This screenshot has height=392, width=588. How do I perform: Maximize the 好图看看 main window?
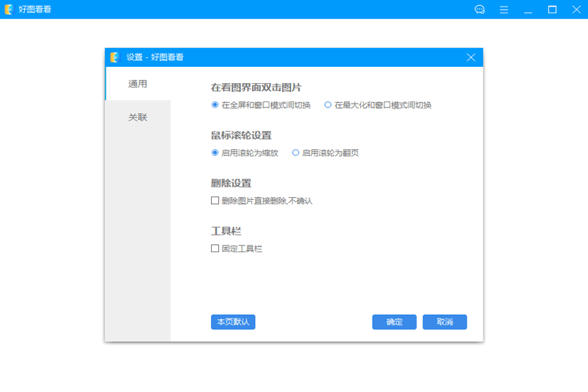coord(552,10)
